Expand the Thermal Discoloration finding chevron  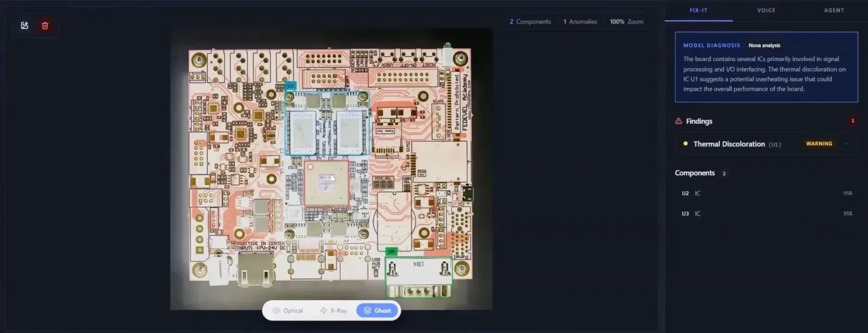(846, 144)
